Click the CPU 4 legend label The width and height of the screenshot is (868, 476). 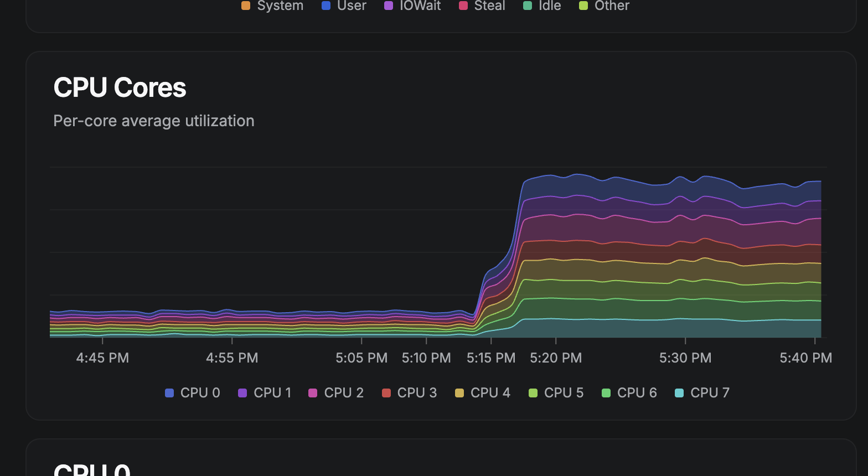(490, 392)
